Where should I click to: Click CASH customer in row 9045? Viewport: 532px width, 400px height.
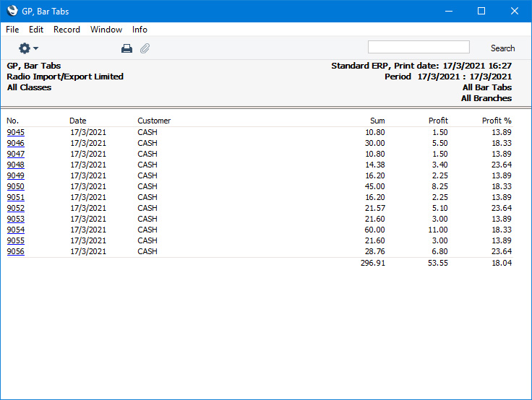pyautogui.click(x=147, y=132)
